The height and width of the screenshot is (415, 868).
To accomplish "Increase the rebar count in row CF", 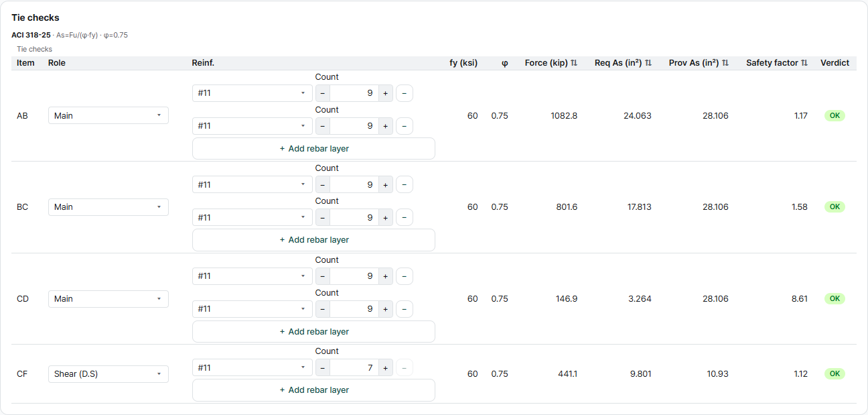I will (386, 367).
